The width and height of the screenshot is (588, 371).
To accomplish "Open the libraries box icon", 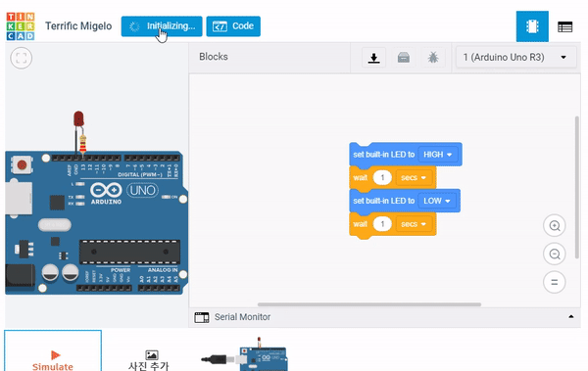I will click(404, 58).
